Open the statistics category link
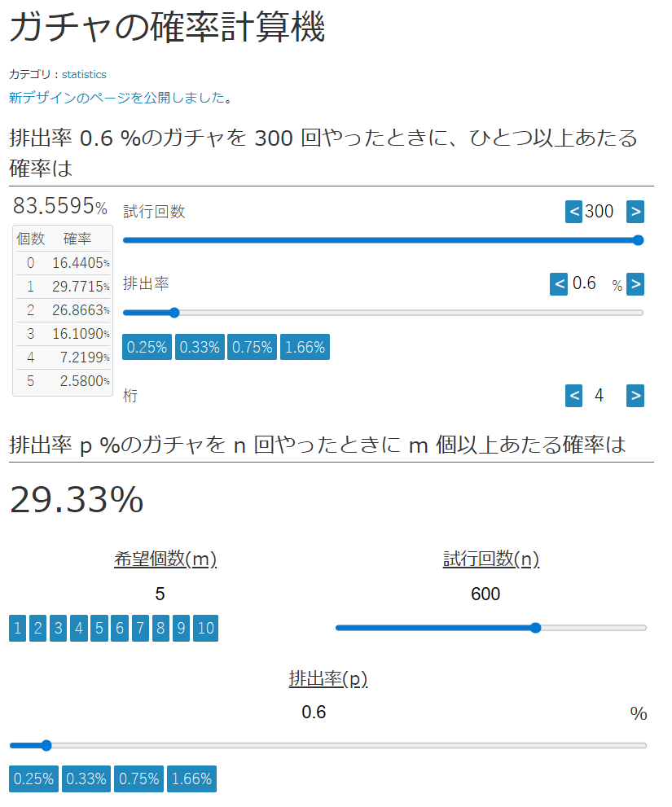Screen dimensions: 672x807 tap(84, 74)
